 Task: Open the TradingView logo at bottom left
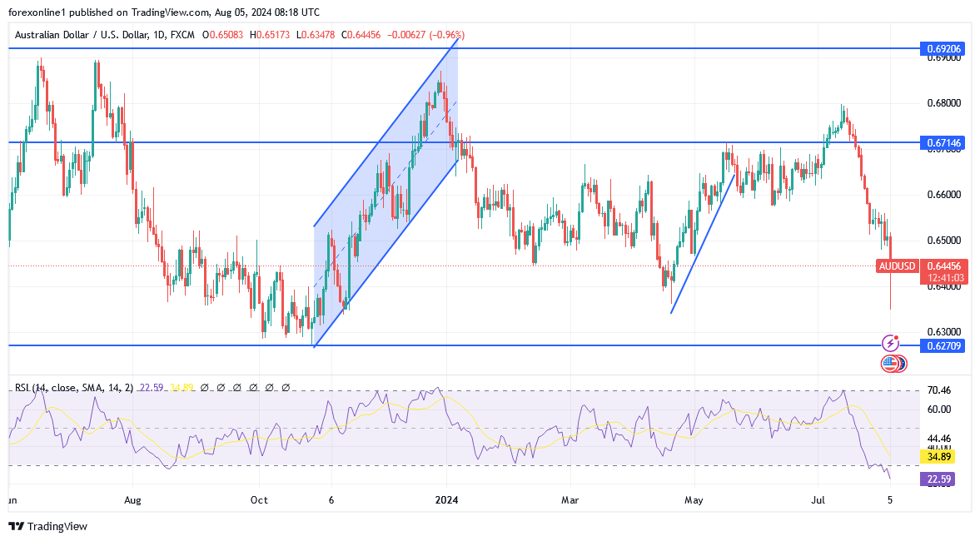coord(47,526)
